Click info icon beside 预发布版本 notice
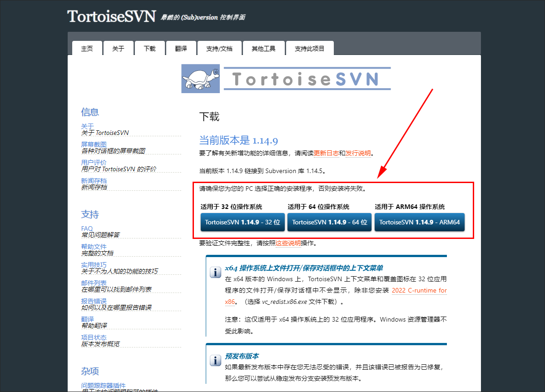The height and width of the screenshot is (392, 545). pos(215,361)
